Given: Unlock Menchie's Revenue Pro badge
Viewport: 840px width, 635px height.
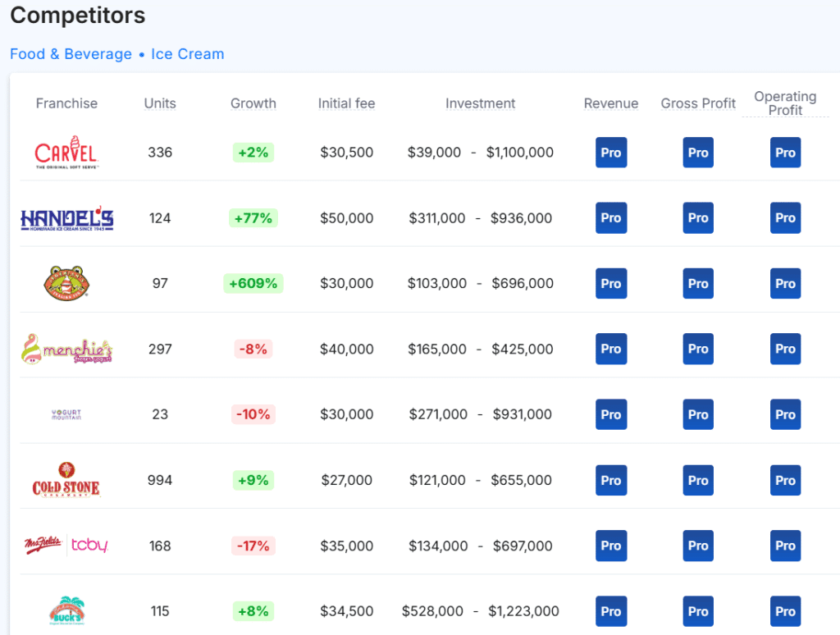Looking at the screenshot, I should pyautogui.click(x=611, y=349).
